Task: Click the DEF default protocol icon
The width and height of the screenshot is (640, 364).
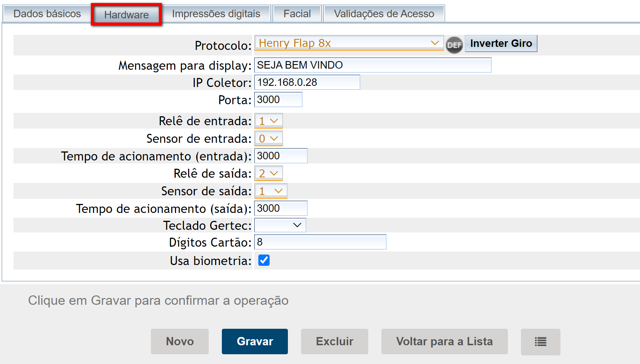Action: (454, 45)
